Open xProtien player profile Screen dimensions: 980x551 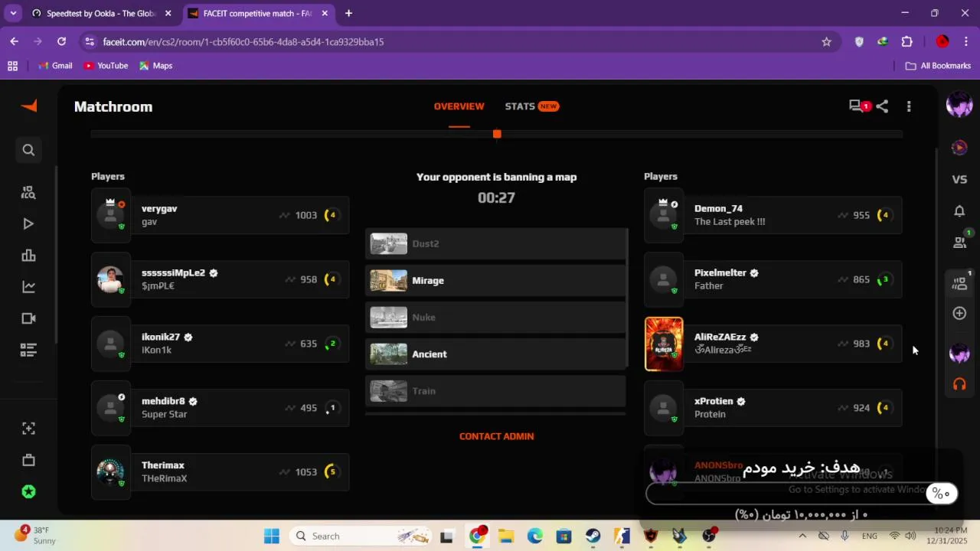773,408
